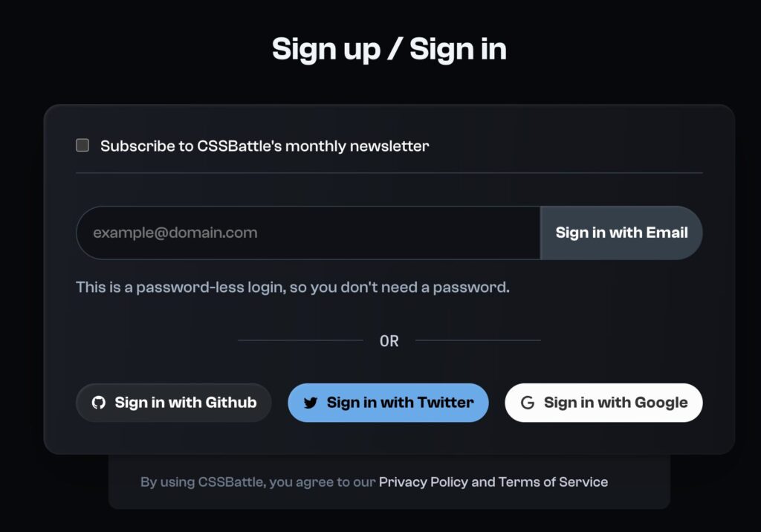Enable the monthly newsletter checkbox
761x532 pixels.
coord(82,145)
